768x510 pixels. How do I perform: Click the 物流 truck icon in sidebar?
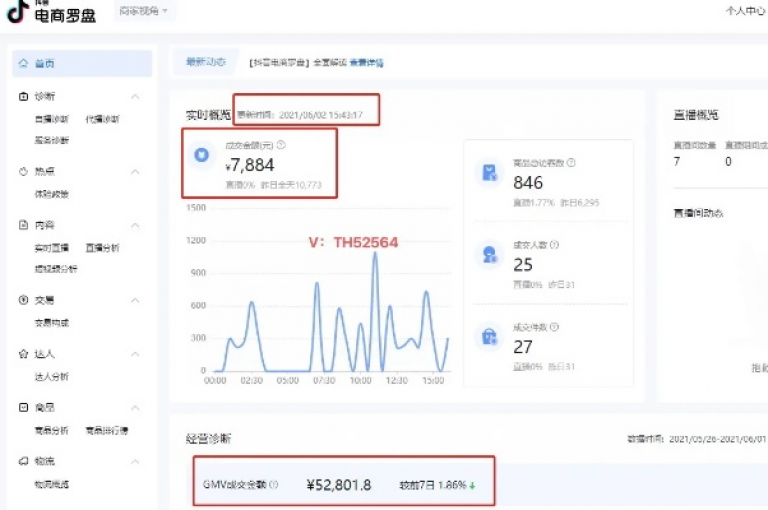click(23, 461)
